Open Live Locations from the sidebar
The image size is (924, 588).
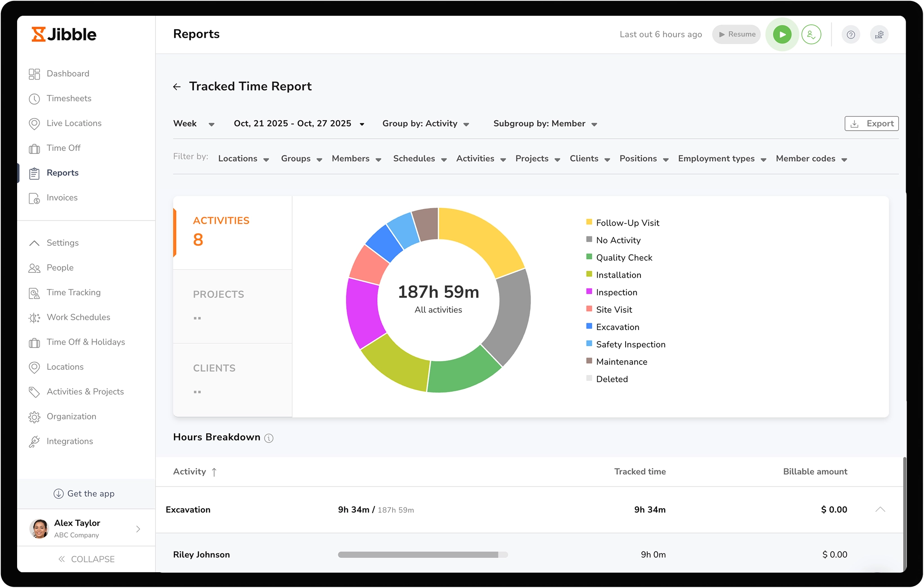coord(74,123)
